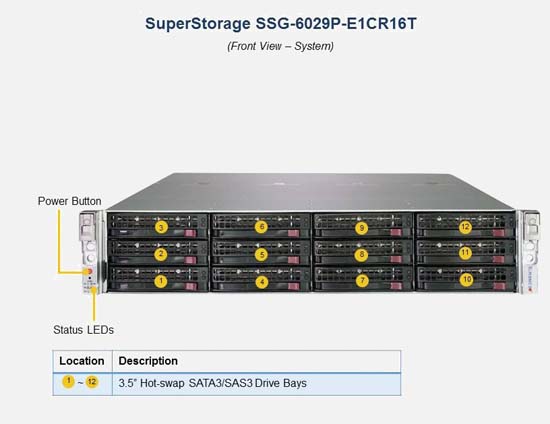Click the yellow marker numbered 1

pos(161,281)
